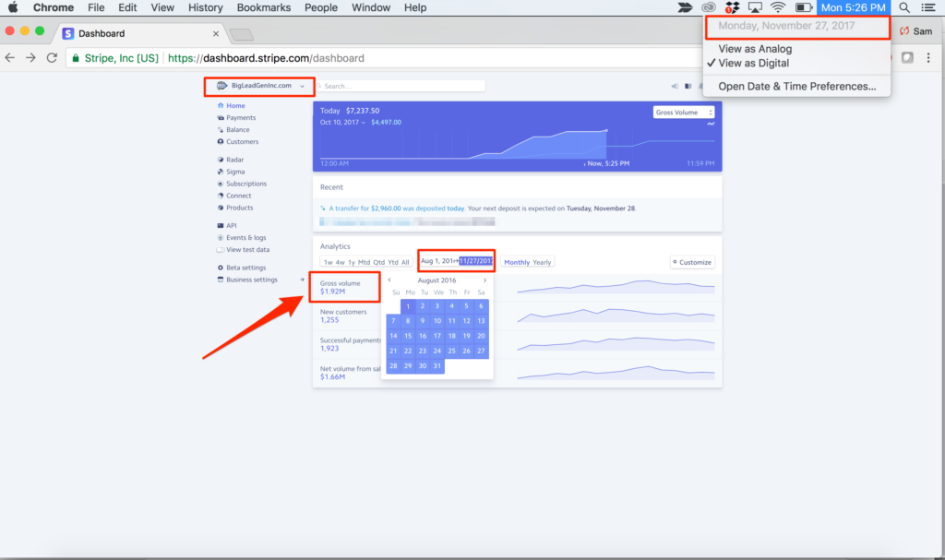The height and width of the screenshot is (560, 945).
Task: Open Payments from the sidebar
Action: 241,118
